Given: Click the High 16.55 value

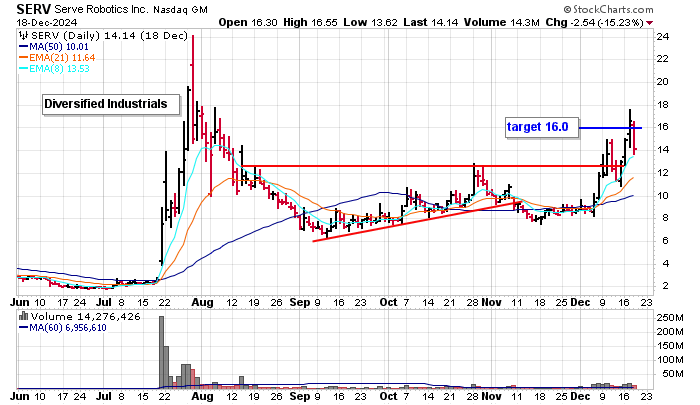Looking at the screenshot, I should [310, 22].
